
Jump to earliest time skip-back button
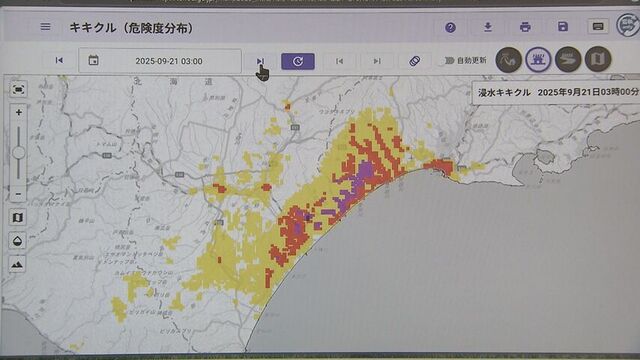tap(59, 60)
